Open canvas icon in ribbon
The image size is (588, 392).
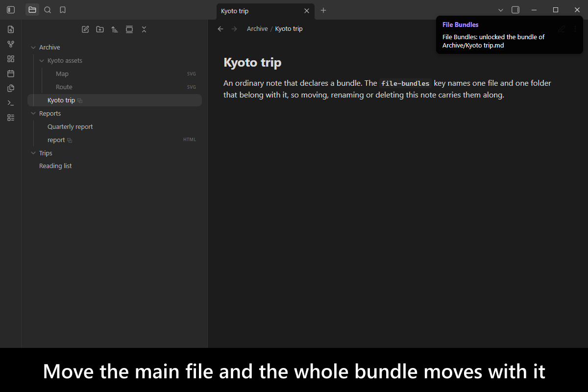click(x=11, y=59)
